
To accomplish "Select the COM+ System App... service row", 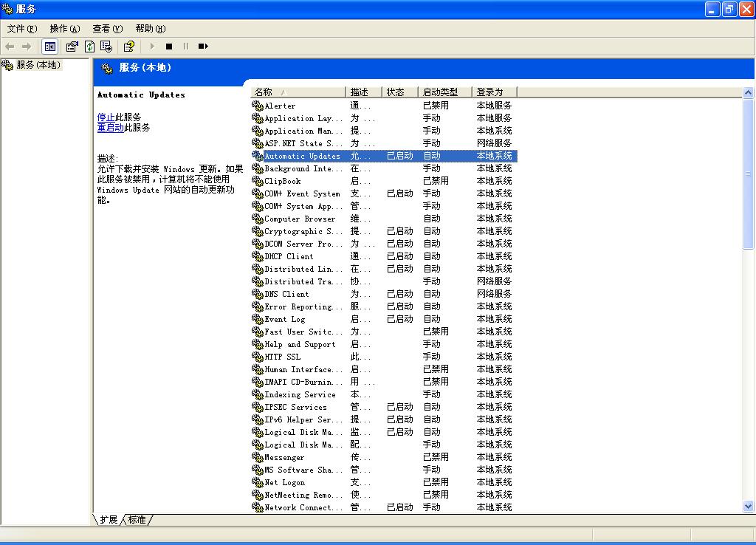I will click(x=384, y=206).
